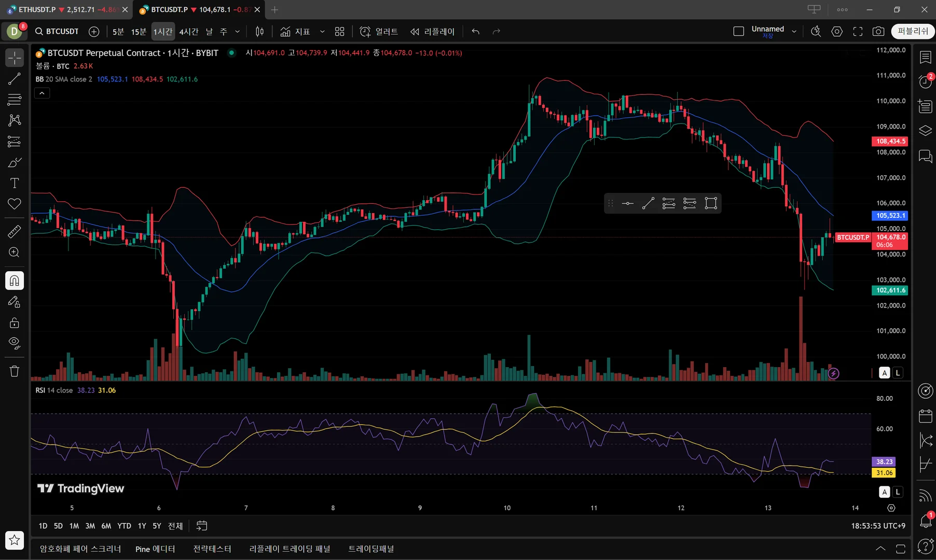Image resolution: width=936 pixels, height=560 pixels.
Task: Toggle lock all drawings
Action: 15,323
